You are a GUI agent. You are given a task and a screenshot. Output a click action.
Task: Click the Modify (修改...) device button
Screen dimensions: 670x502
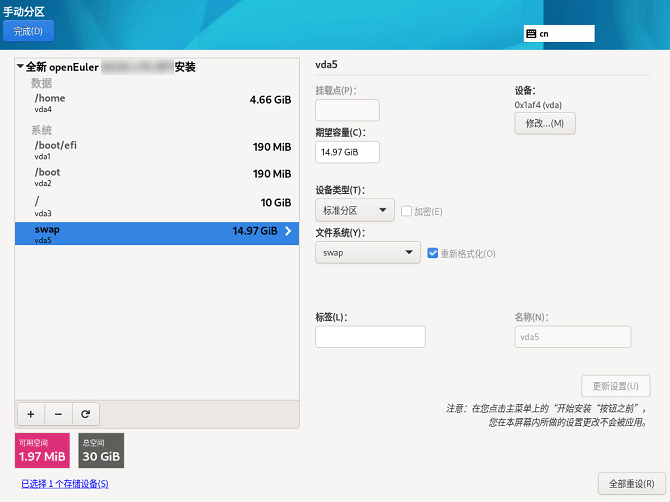pyautogui.click(x=544, y=124)
